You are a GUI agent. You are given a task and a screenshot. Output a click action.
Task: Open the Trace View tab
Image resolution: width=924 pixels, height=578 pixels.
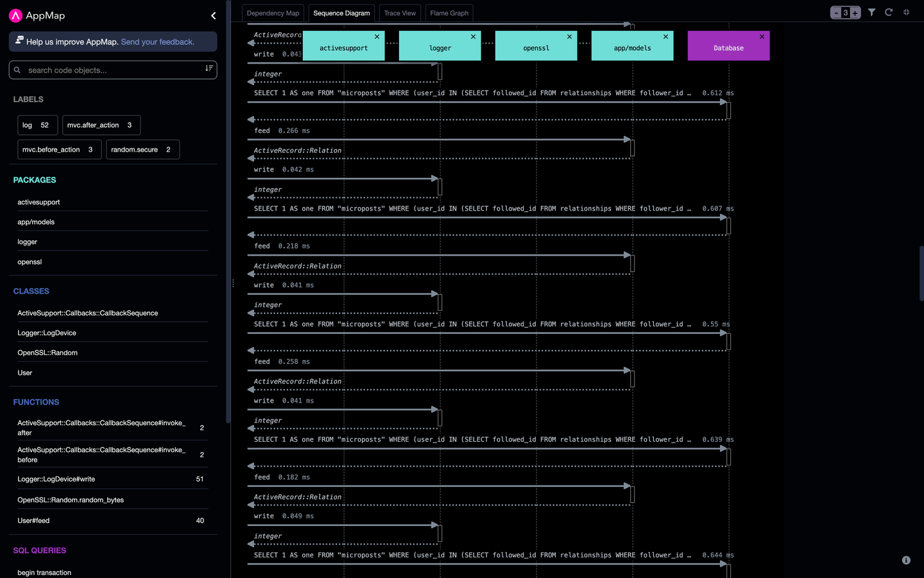point(400,13)
